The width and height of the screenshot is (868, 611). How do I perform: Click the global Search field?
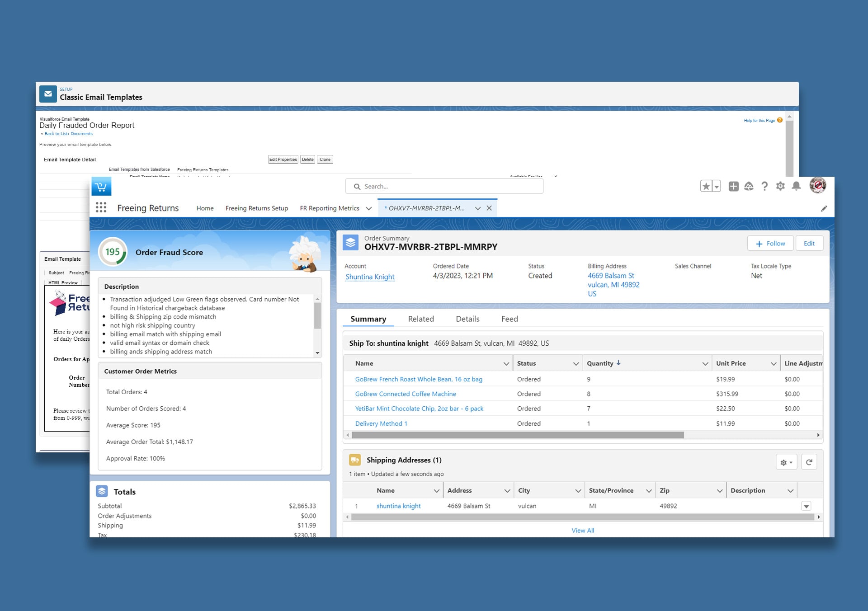444,186
